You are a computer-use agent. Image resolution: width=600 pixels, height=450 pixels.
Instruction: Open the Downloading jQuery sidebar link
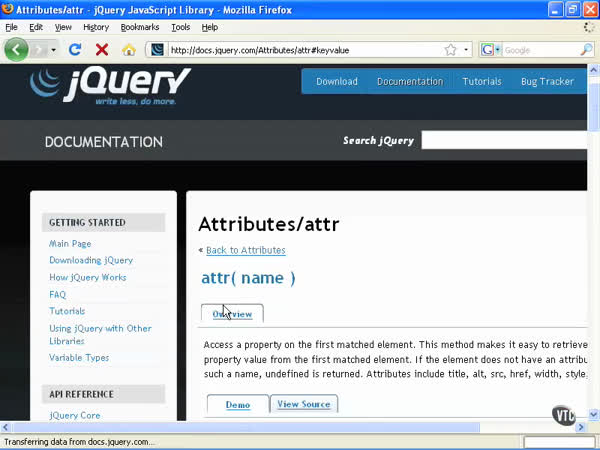pyautogui.click(x=91, y=260)
